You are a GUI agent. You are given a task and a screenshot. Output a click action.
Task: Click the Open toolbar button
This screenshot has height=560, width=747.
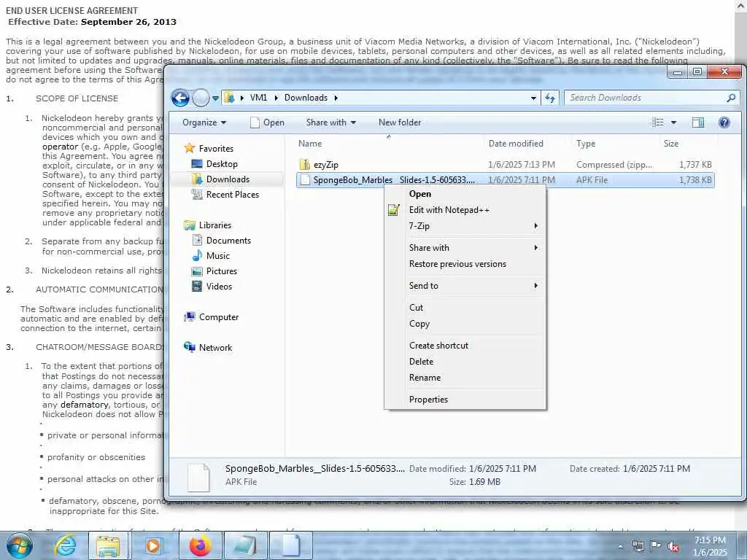point(267,122)
